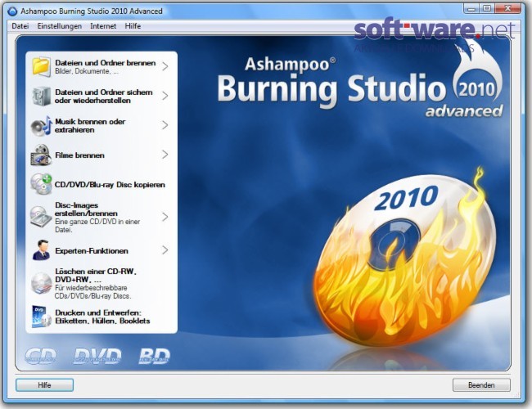The height and width of the screenshot is (409, 532).
Task: Expand the Dateien und Ordner sichern arrow
Action: tap(165, 96)
